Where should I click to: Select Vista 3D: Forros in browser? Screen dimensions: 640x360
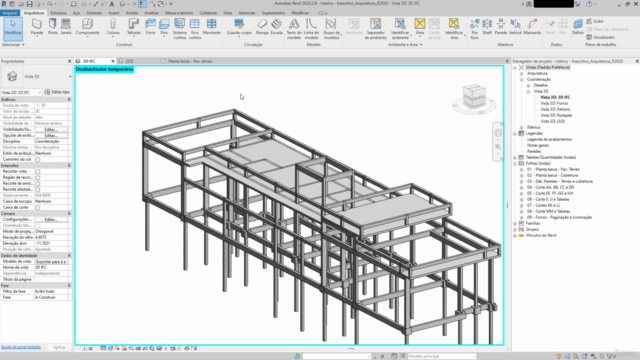554,104
